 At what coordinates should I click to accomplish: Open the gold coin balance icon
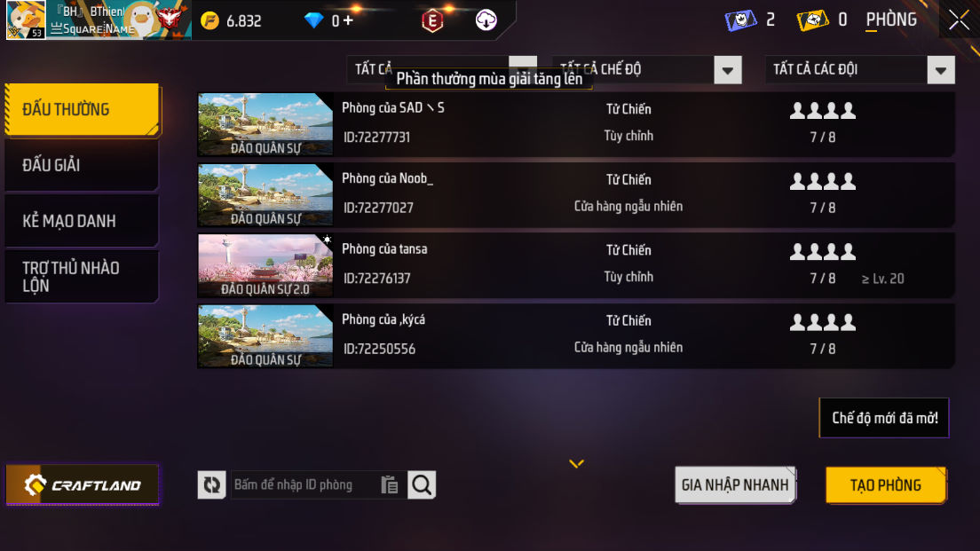(x=210, y=20)
